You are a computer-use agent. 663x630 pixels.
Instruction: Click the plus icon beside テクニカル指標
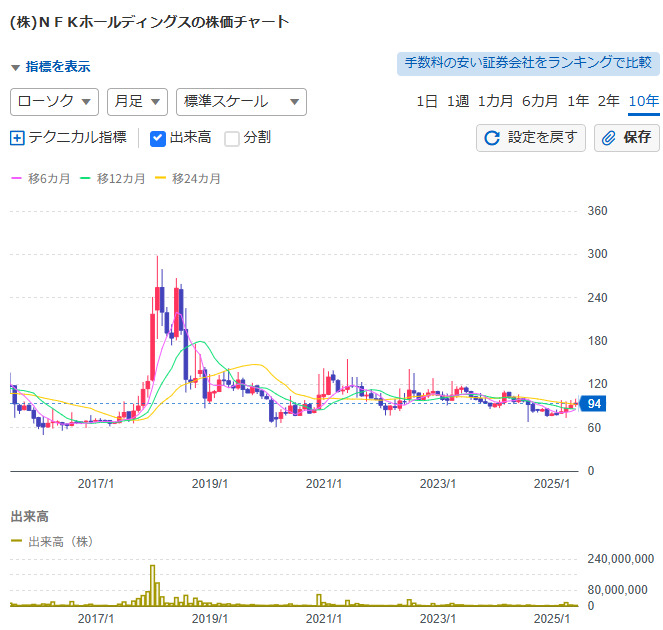coord(17,138)
